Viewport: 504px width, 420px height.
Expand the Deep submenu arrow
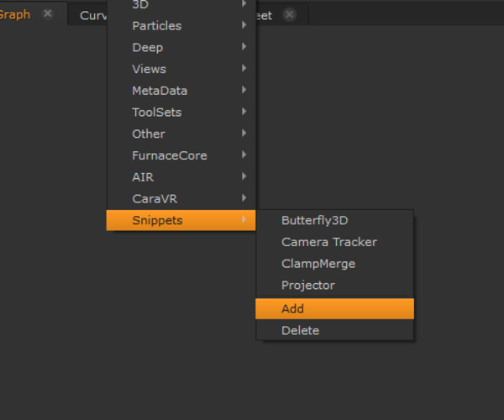(244, 47)
